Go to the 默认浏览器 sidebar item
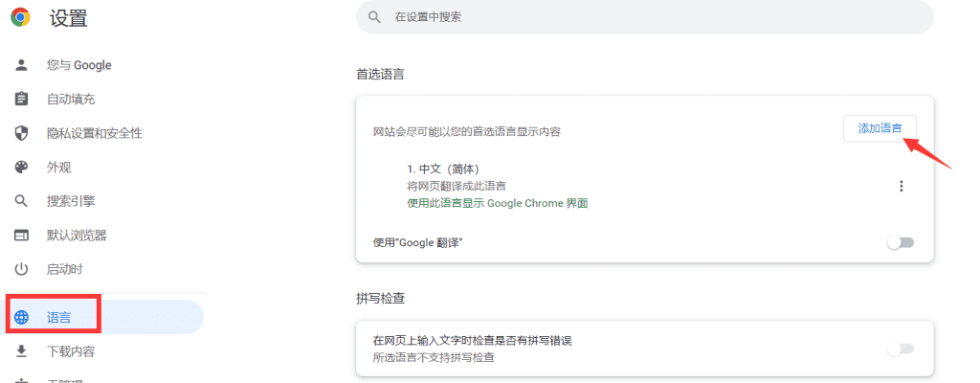980x383 pixels. (77, 236)
